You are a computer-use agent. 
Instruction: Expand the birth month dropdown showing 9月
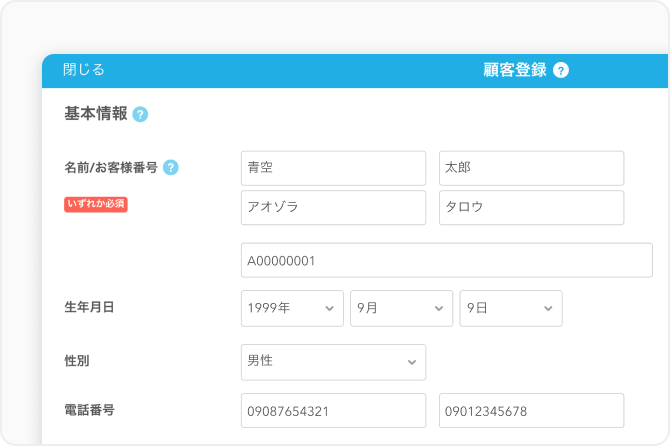(x=401, y=309)
